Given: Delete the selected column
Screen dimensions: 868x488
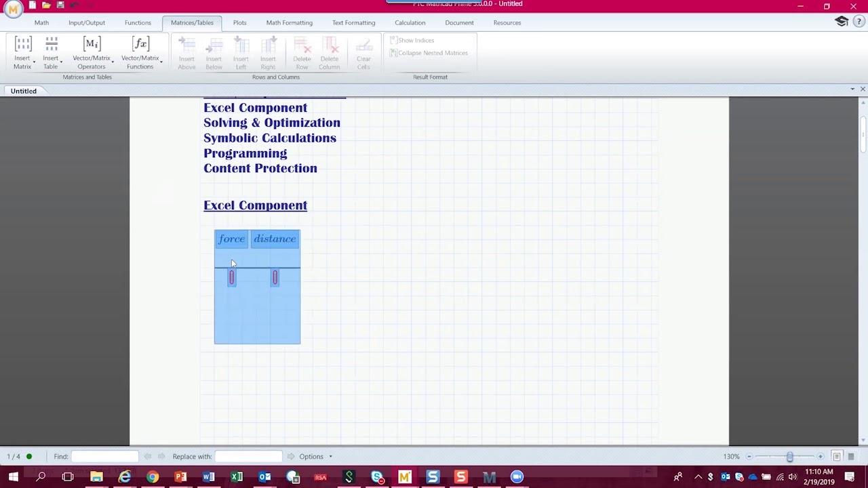Looking at the screenshot, I should (x=329, y=54).
